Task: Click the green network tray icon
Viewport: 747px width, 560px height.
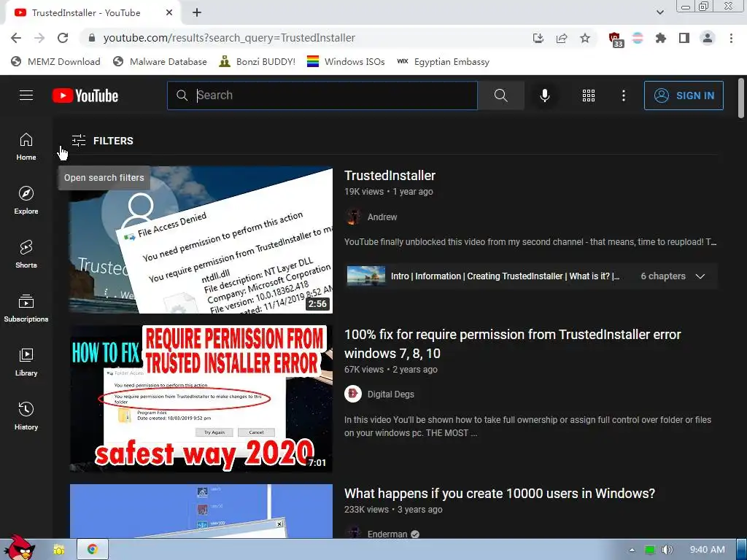Action: (649, 550)
